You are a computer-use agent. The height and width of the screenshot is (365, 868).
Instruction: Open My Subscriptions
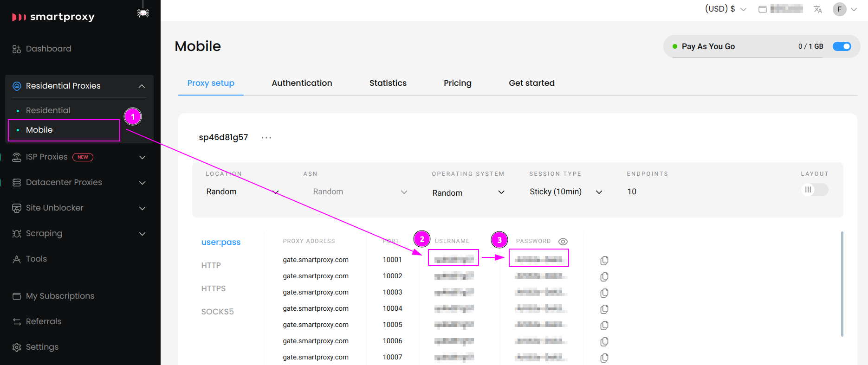60,296
